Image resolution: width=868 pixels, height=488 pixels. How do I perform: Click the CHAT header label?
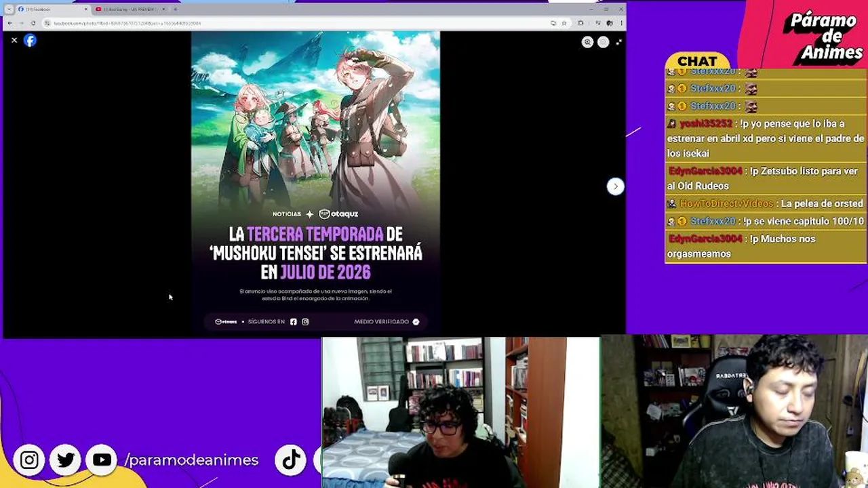[697, 61]
